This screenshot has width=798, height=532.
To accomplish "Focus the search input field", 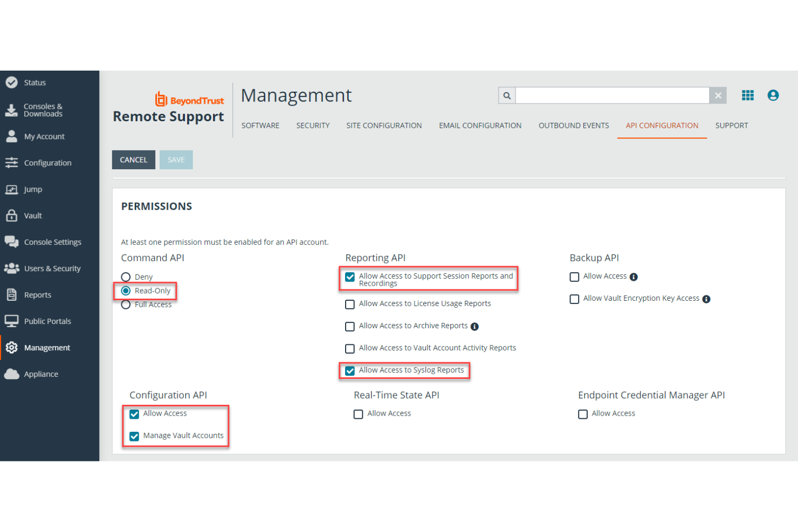I will (x=612, y=95).
